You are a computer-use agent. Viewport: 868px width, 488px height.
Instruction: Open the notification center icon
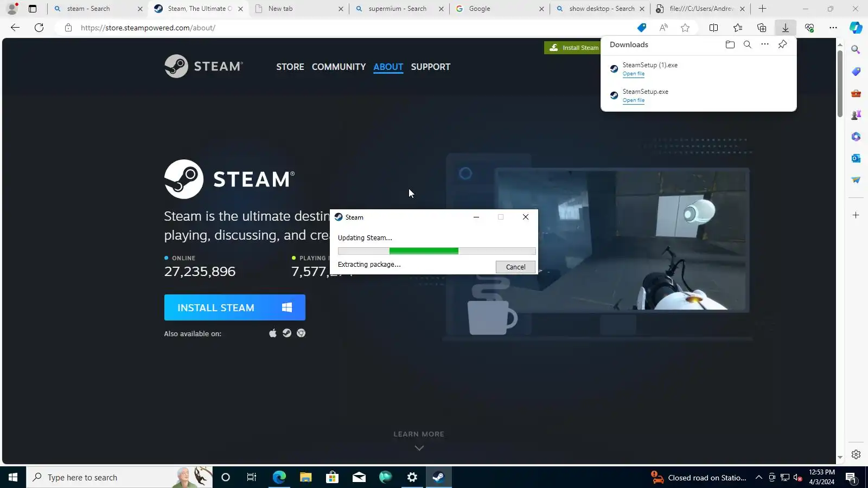tap(851, 477)
